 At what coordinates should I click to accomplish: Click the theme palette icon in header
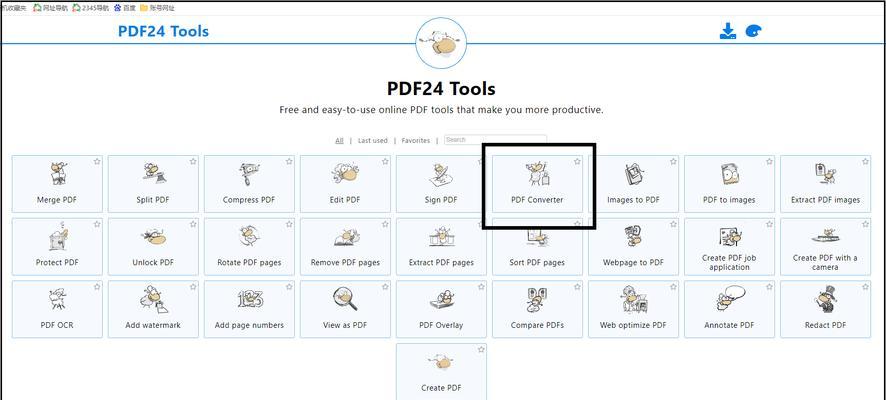coord(753,31)
